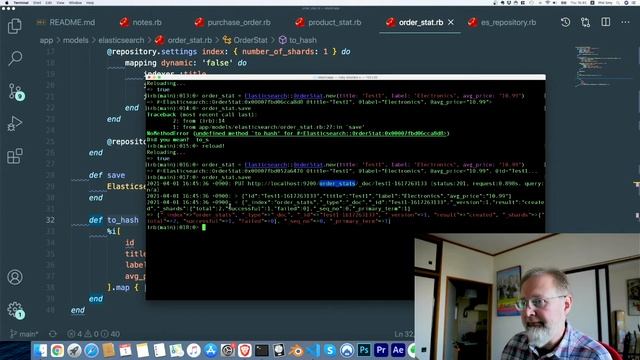Screen dimensions: 640x360
Task: Close the order_stat.rb tab
Action: point(451,22)
